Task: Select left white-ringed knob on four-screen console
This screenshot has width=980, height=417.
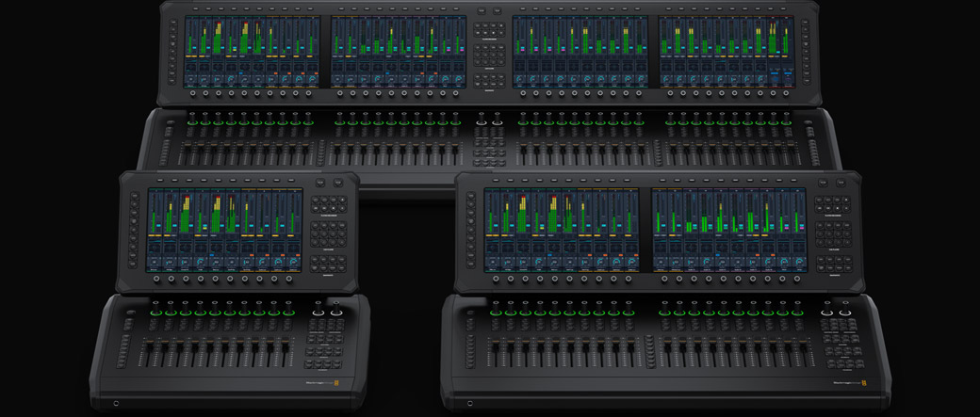Action: 481,120
